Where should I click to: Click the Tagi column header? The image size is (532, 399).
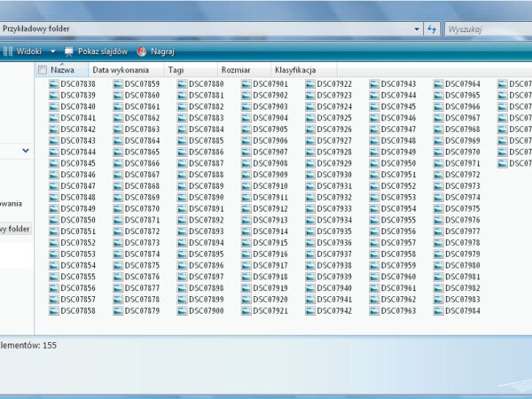[176, 69]
